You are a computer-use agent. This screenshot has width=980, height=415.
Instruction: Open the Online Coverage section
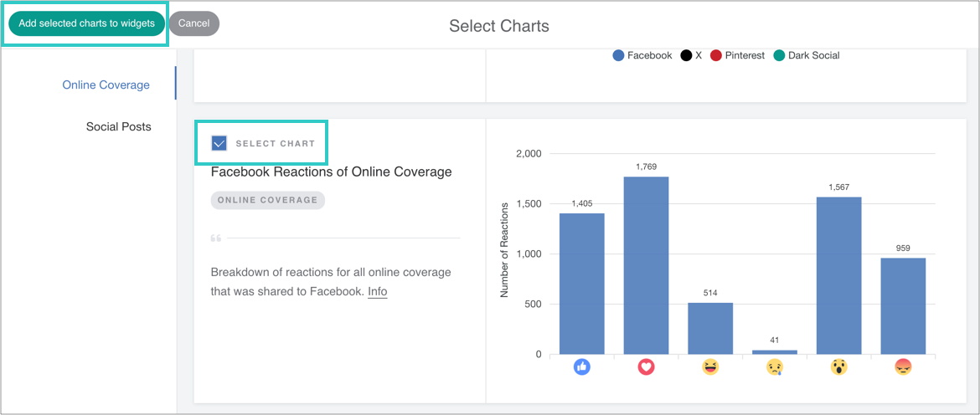tap(106, 85)
